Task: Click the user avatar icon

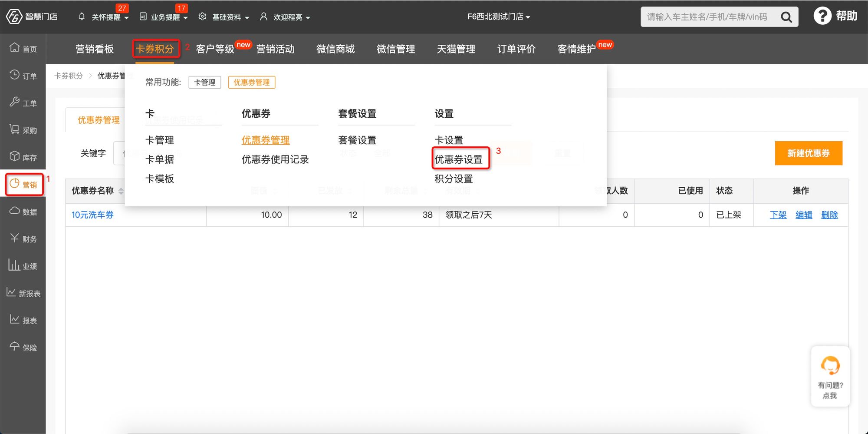Action: pos(263,17)
